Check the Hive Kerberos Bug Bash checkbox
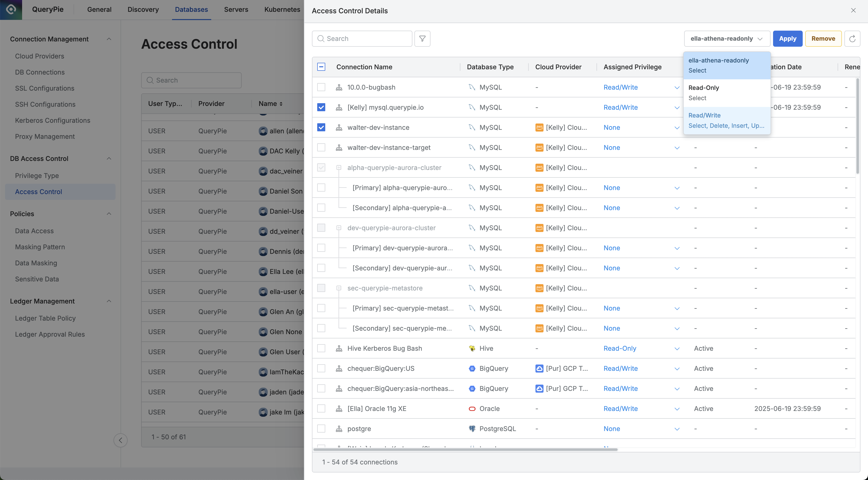 pyautogui.click(x=321, y=348)
